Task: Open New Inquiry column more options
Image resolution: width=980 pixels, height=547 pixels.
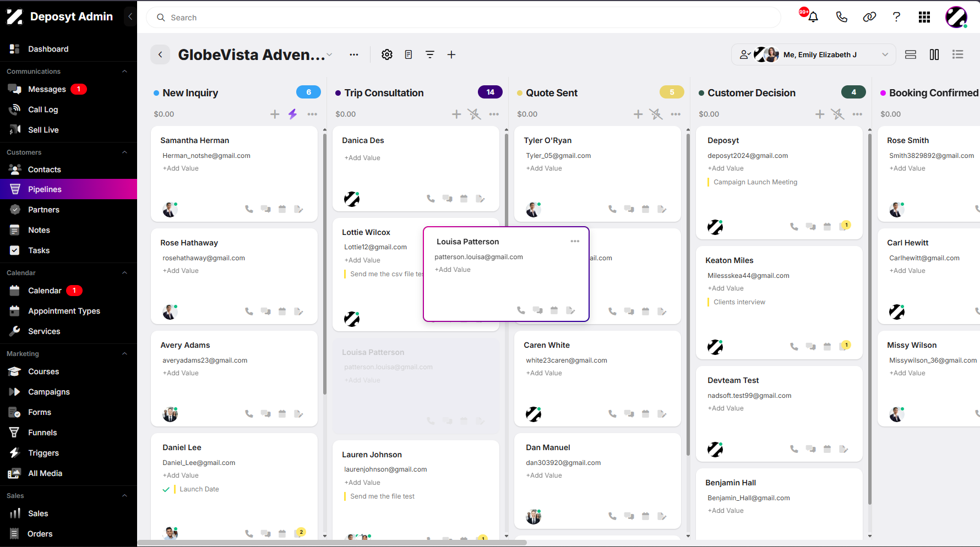Action: 312,114
